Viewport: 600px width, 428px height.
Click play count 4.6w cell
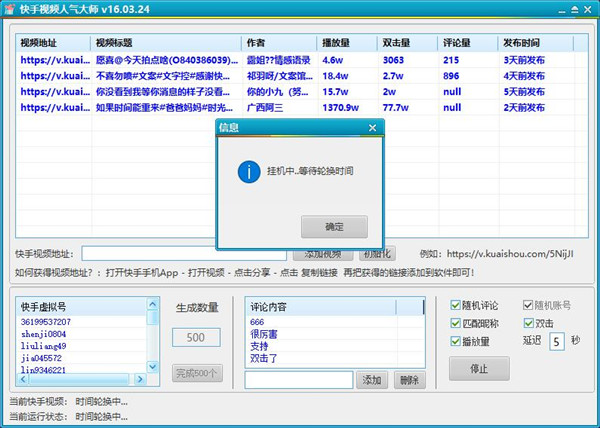click(x=333, y=60)
